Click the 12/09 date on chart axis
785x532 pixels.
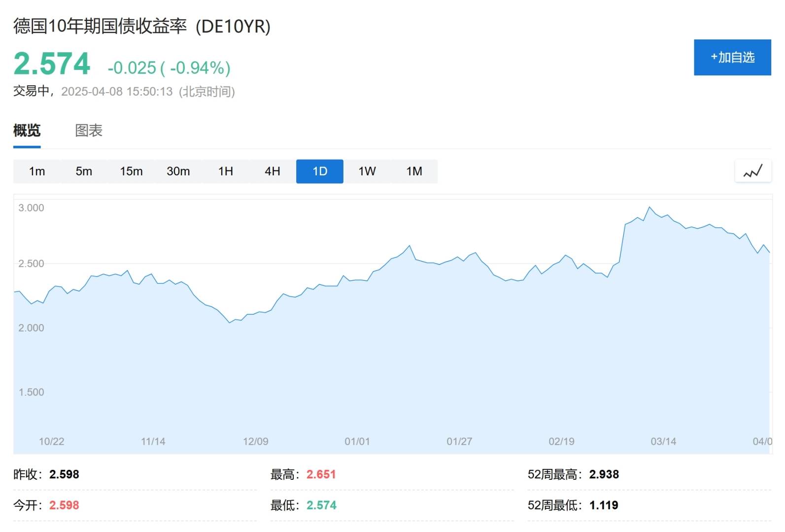[x=255, y=441]
